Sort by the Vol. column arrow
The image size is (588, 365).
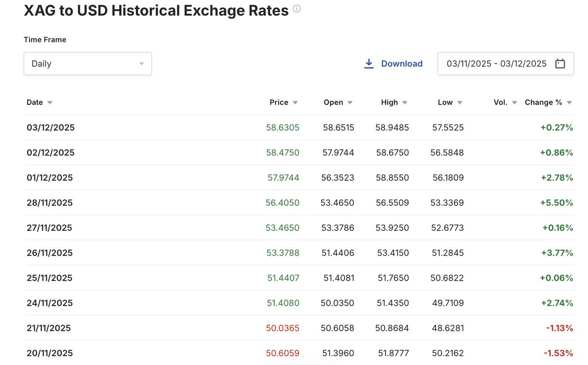pos(514,103)
